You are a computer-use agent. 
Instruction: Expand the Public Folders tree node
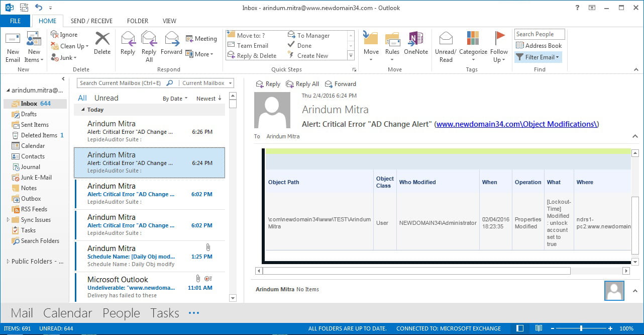pyautogui.click(x=8, y=262)
